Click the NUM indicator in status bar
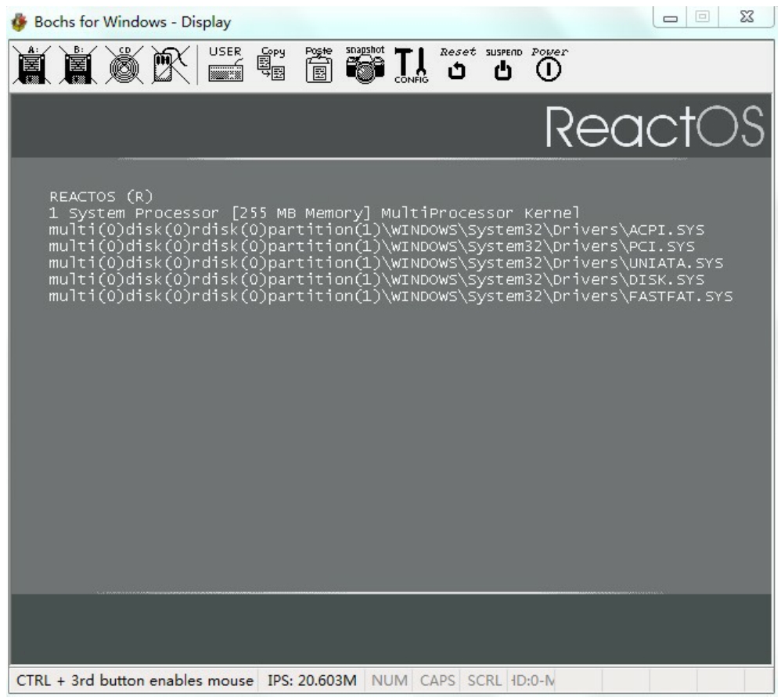The image size is (781, 700). tap(390, 680)
